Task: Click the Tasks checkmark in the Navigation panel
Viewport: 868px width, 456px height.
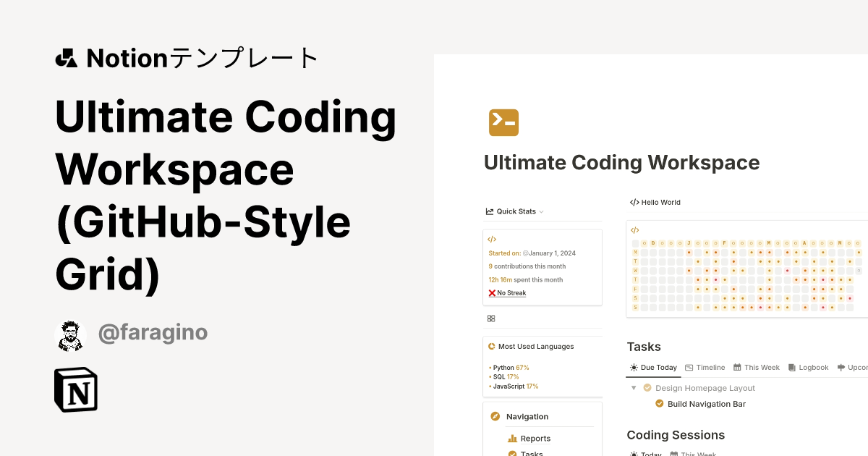Action: 512,453
